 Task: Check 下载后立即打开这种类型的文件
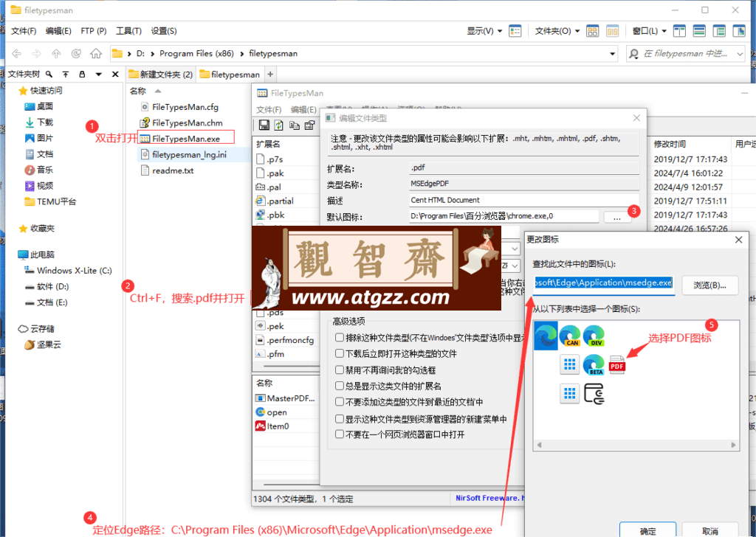point(340,353)
